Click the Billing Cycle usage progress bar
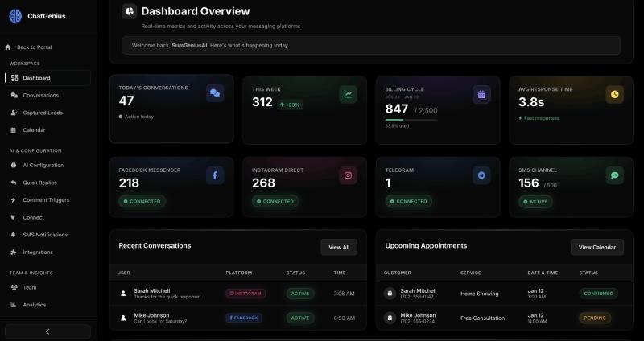The image size is (644, 341). click(x=411, y=120)
